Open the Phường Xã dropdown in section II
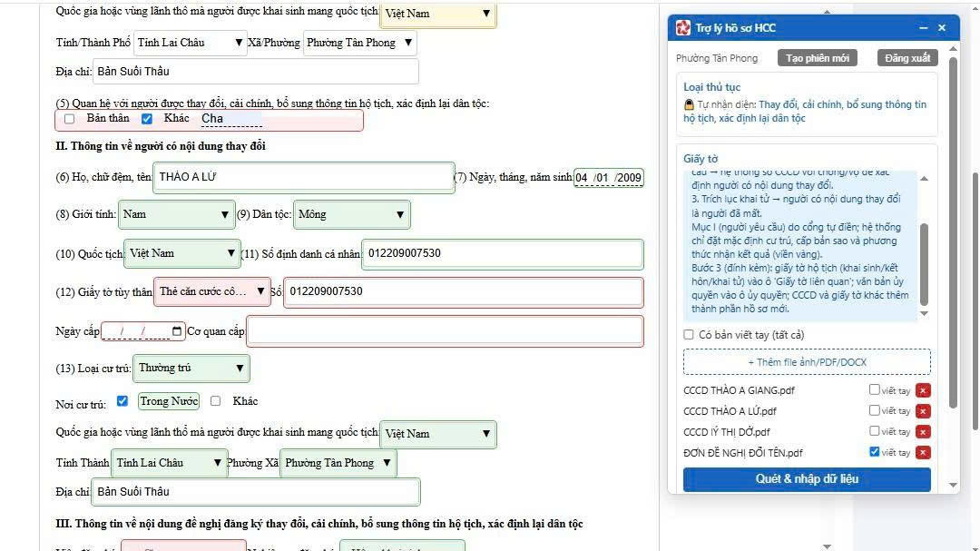This screenshot has height=551, width=980. coord(338,463)
